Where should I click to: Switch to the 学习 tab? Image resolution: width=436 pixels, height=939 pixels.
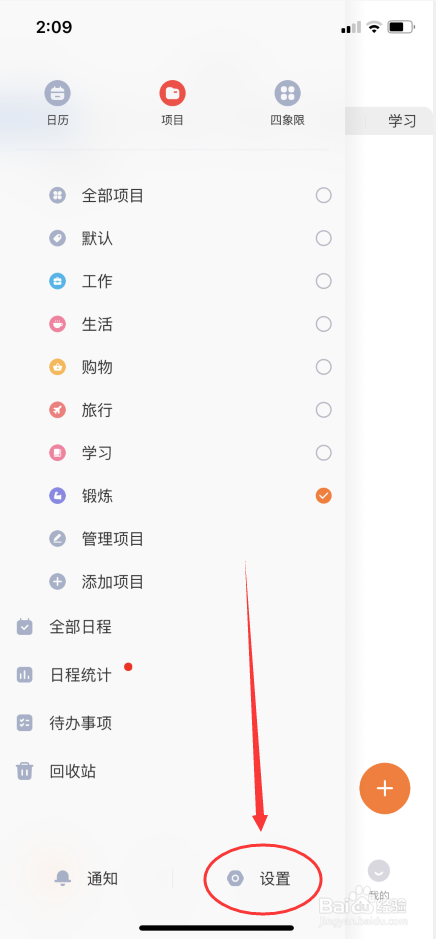402,121
